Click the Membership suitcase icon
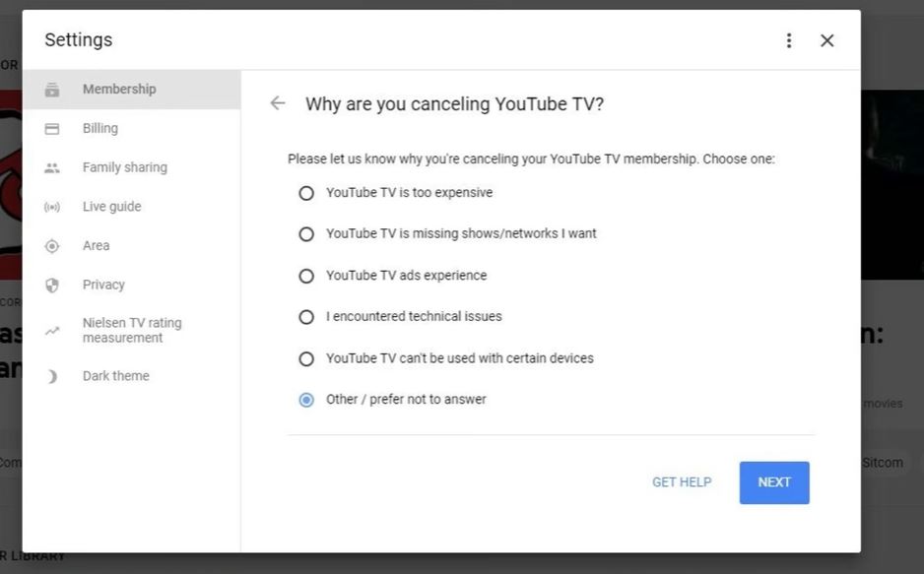This screenshot has width=924, height=574. [x=52, y=90]
